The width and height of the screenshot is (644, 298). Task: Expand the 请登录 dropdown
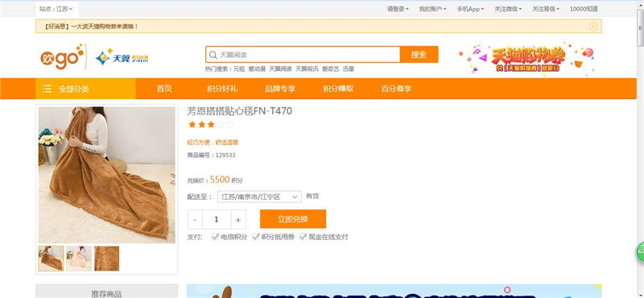pos(398,9)
